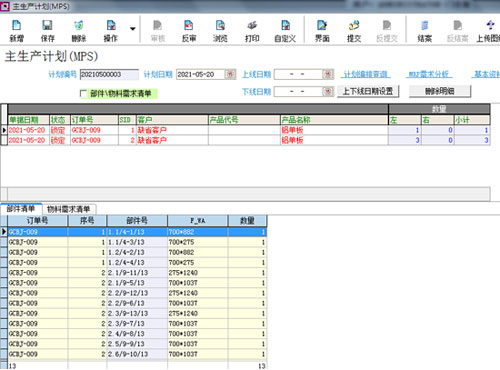The image size is (500, 370).
Task: Click the 数量 header in parts grid
Action: [x=247, y=221]
